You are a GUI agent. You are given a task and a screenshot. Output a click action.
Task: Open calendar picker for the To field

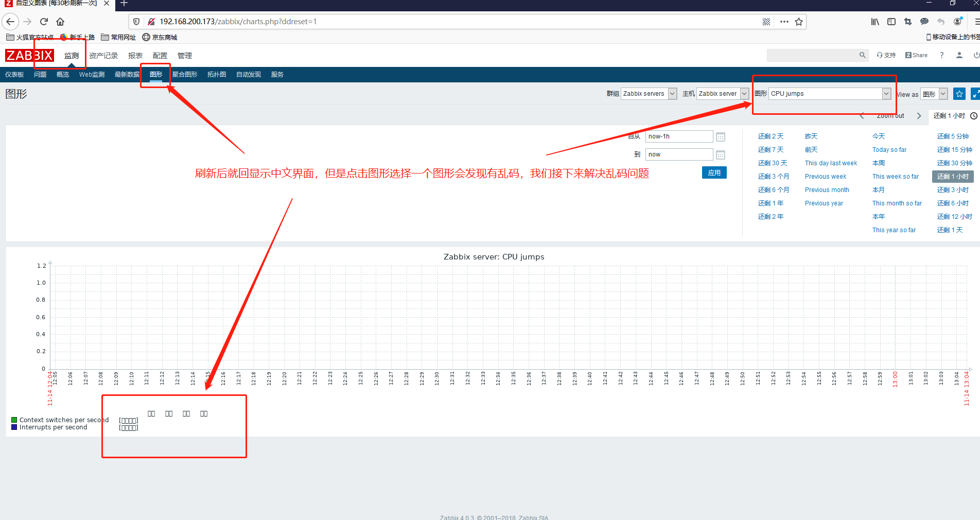coord(721,155)
